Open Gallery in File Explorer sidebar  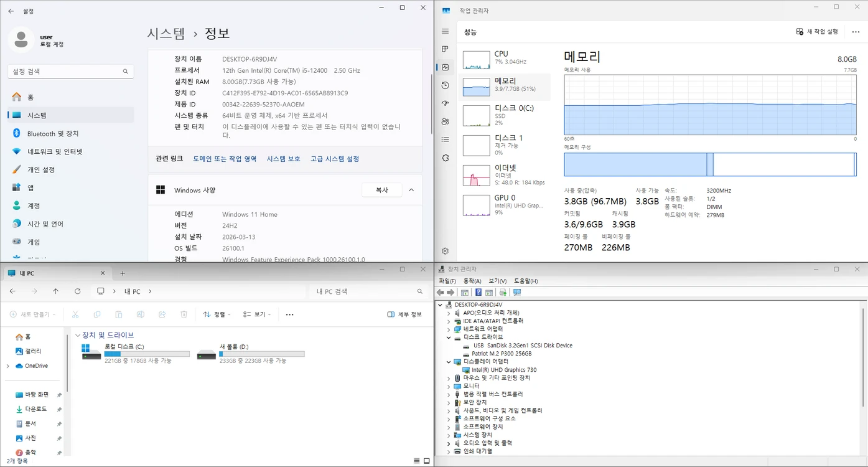33,351
